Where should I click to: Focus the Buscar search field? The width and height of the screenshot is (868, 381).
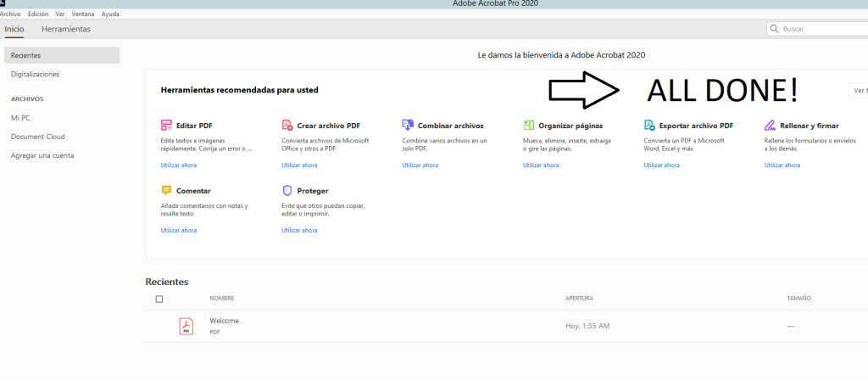click(x=817, y=29)
